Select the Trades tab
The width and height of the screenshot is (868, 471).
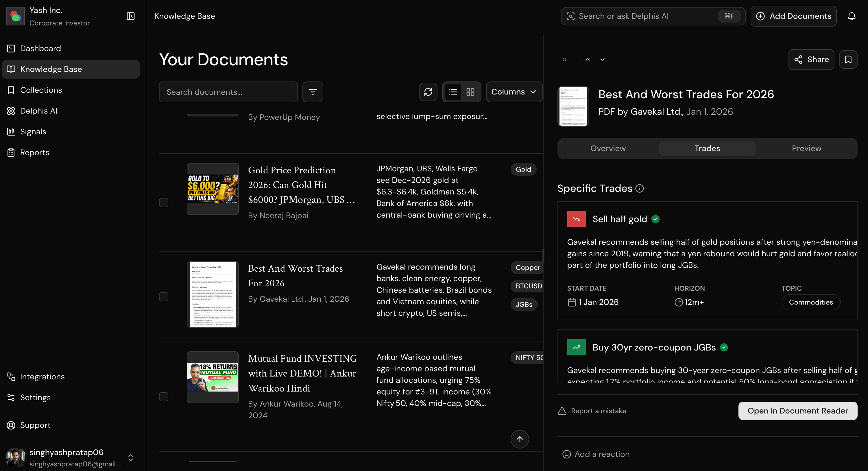click(x=707, y=149)
